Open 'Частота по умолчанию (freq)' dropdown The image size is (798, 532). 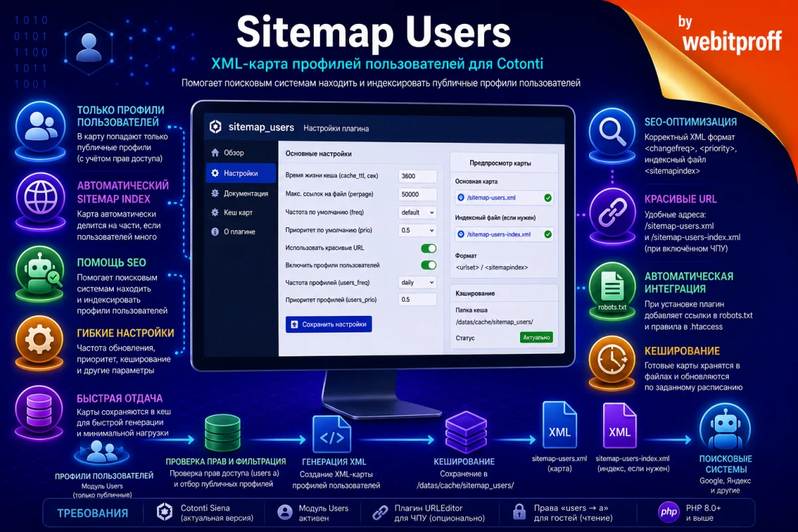click(x=417, y=212)
